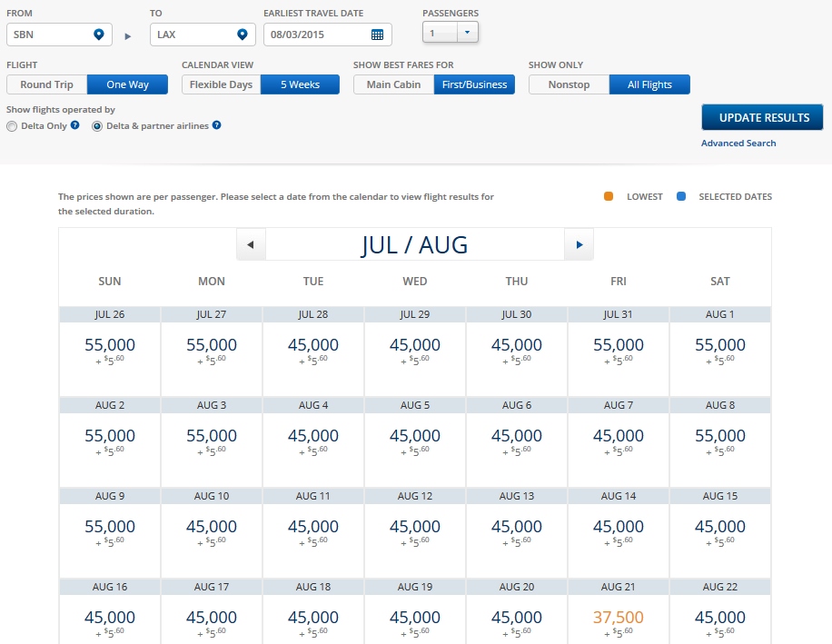Show best fares for Main Cabin

point(393,84)
